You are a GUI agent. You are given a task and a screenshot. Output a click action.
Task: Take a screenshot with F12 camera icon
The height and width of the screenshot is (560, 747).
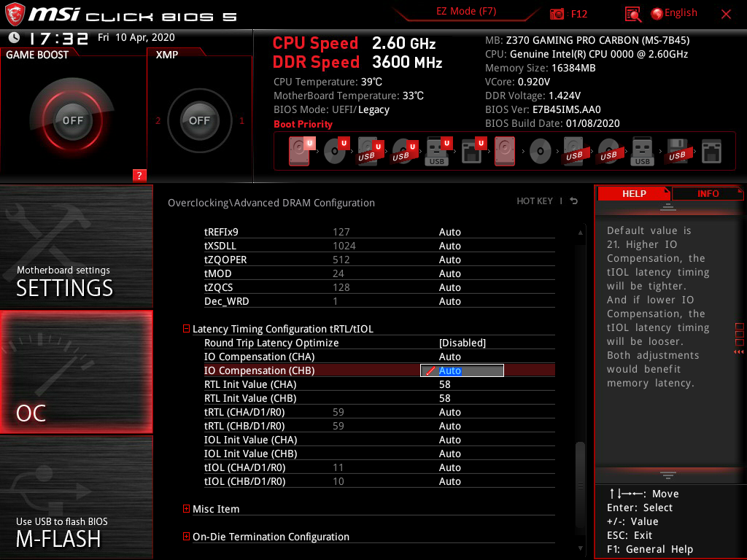click(557, 14)
